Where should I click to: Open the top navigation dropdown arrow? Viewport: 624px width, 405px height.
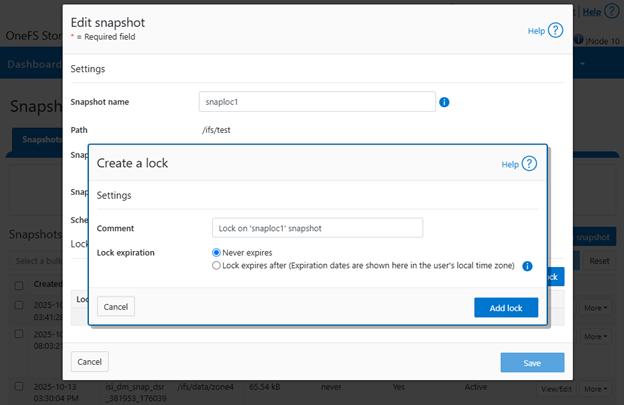pyautogui.click(x=582, y=64)
